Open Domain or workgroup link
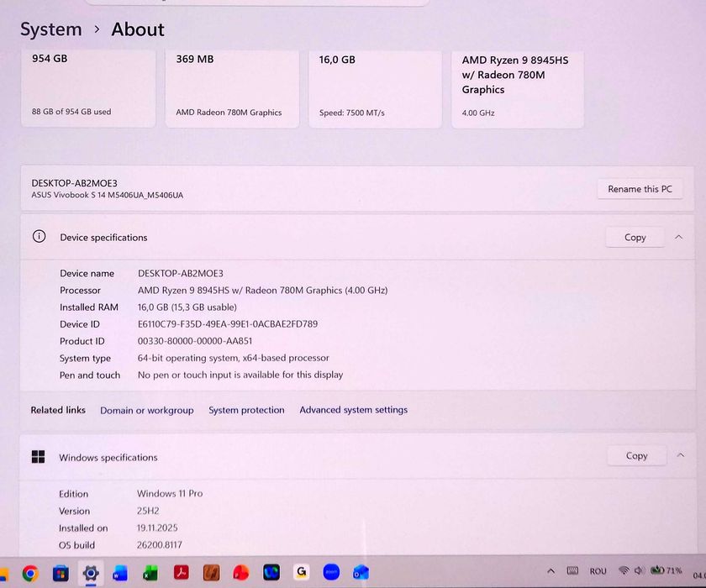The height and width of the screenshot is (588, 706). (x=147, y=410)
